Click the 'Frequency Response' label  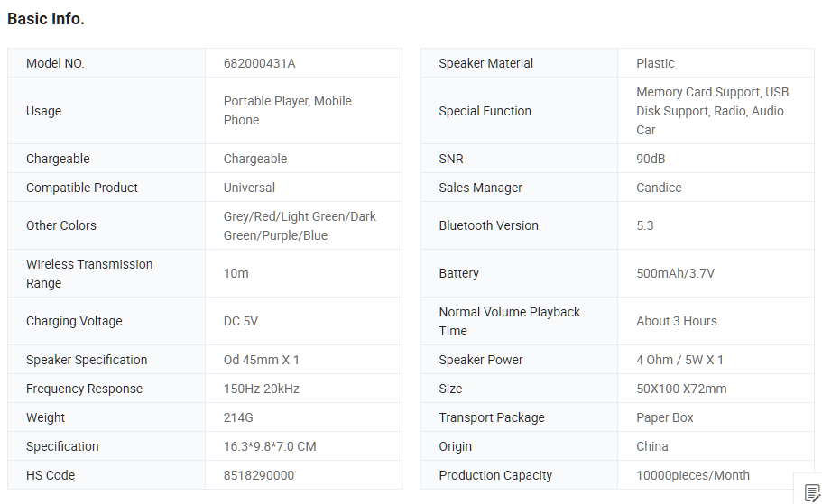tap(85, 389)
